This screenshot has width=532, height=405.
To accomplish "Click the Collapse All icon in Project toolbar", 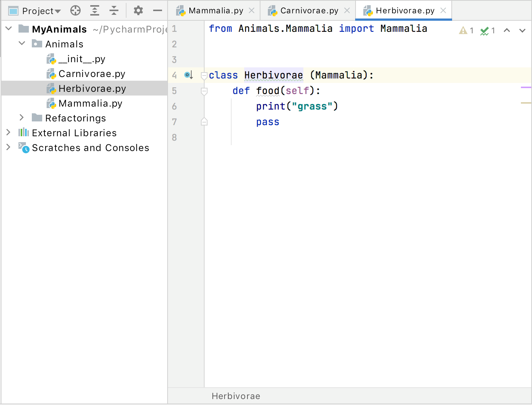I will [114, 11].
